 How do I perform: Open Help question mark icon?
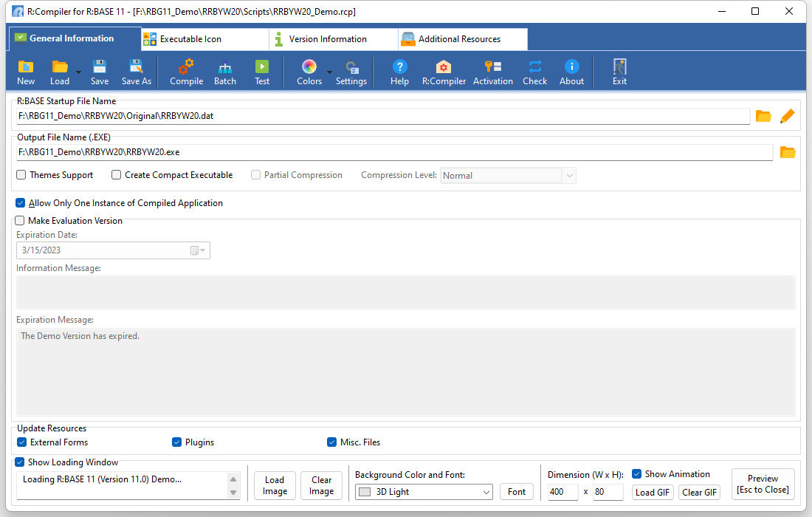400,66
